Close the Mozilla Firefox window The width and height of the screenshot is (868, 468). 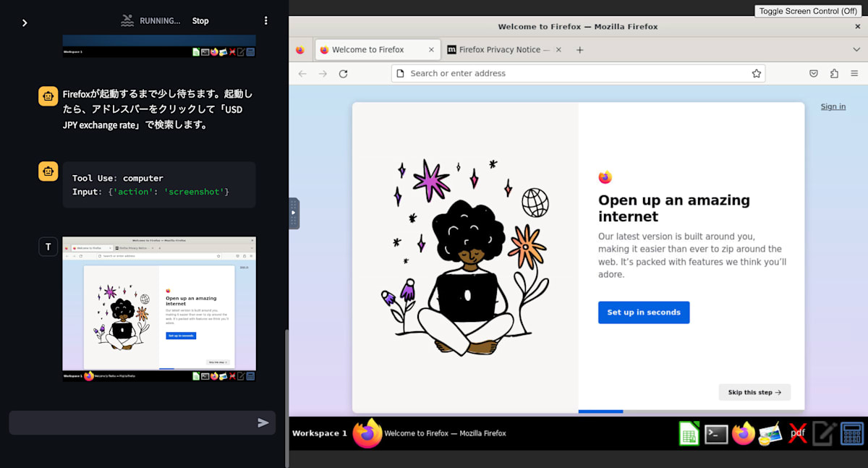pos(858,27)
